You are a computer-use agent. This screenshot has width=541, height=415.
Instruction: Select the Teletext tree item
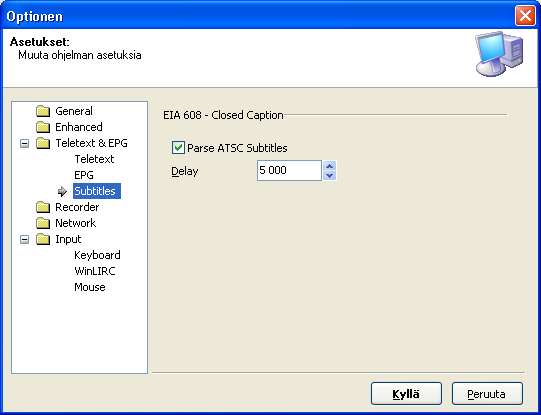(94, 159)
